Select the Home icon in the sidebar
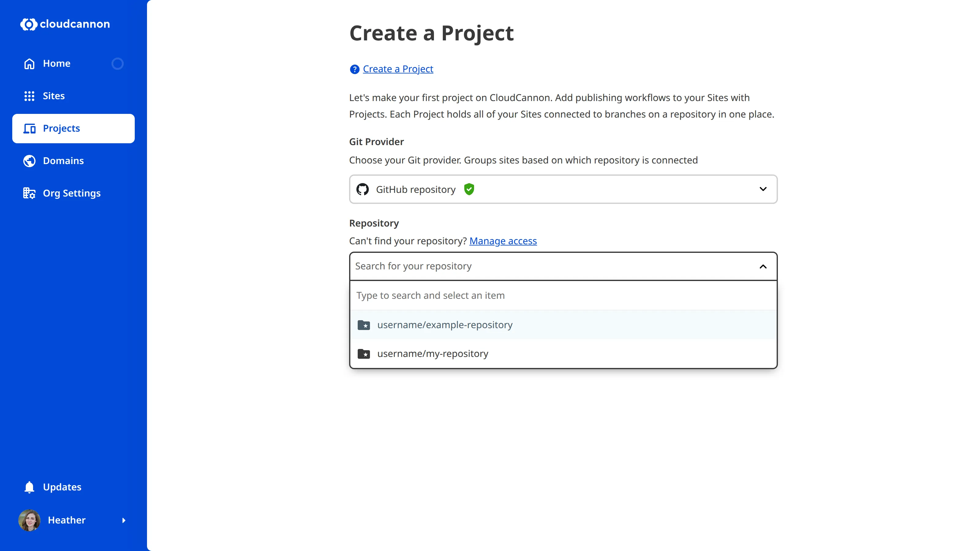This screenshot has width=980, height=551. coord(29,63)
